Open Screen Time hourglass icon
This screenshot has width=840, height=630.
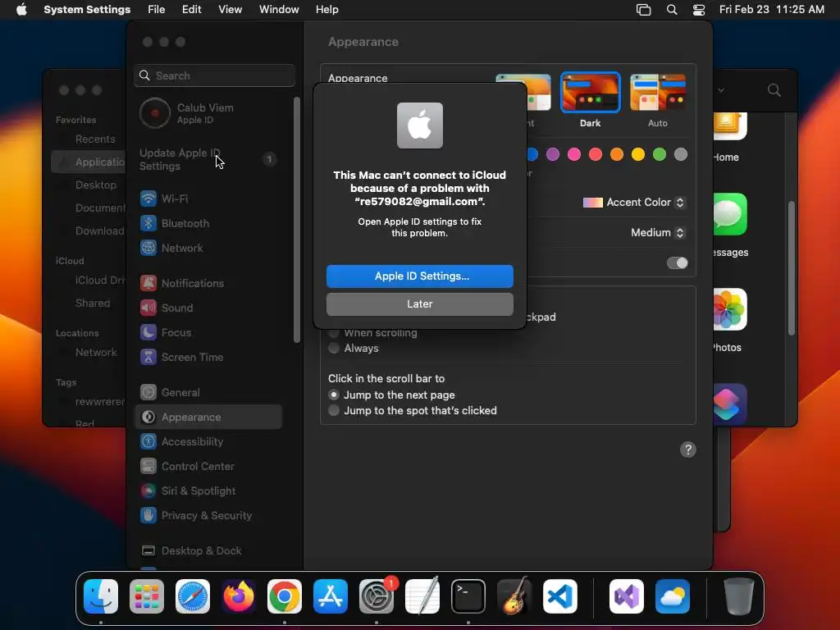pyautogui.click(x=148, y=358)
